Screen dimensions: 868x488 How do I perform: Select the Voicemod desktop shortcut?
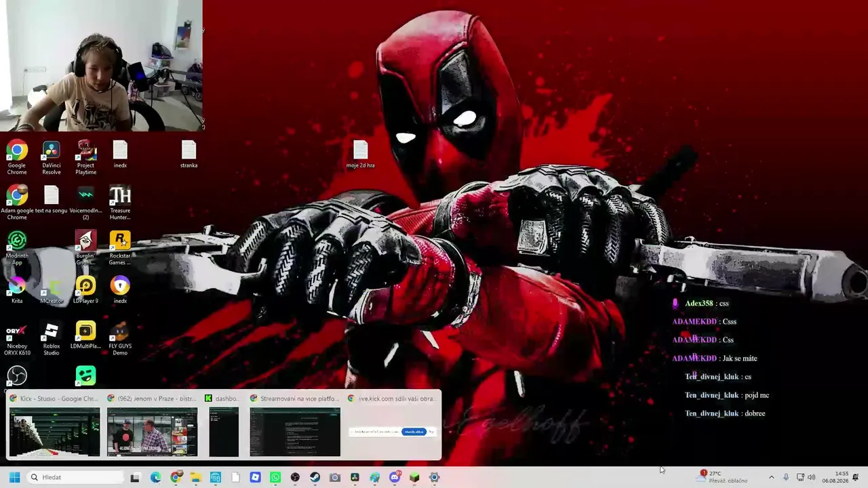click(x=85, y=203)
